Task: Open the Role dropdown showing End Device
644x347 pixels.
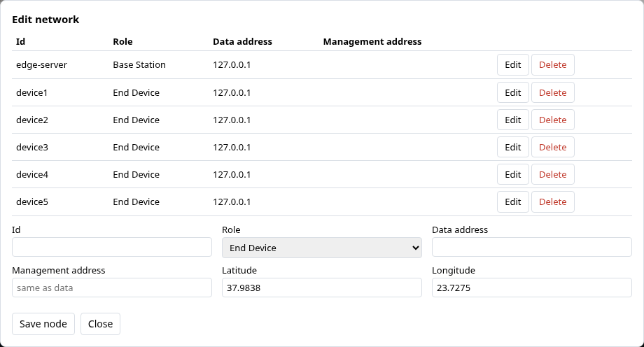Action: point(321,248)
